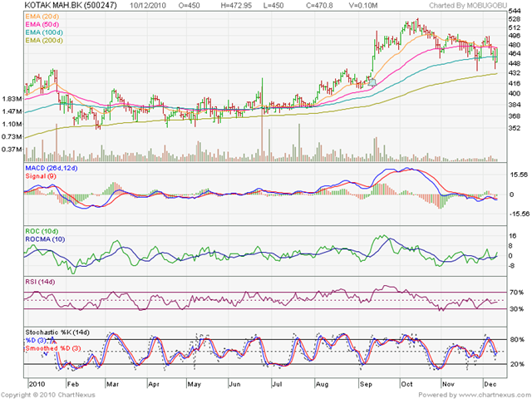Image resolution: width=532 pixels, height=399 pixels.
Task: Click the KOTAK MAH.BK (500247) chart title
Action: (x=71, y=6)
